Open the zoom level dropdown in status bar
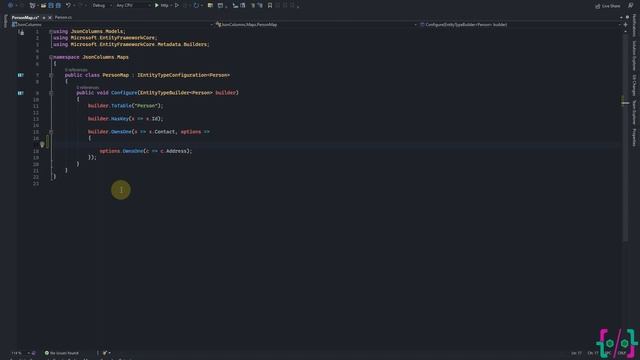640x360 pixels. click(20, 353)
